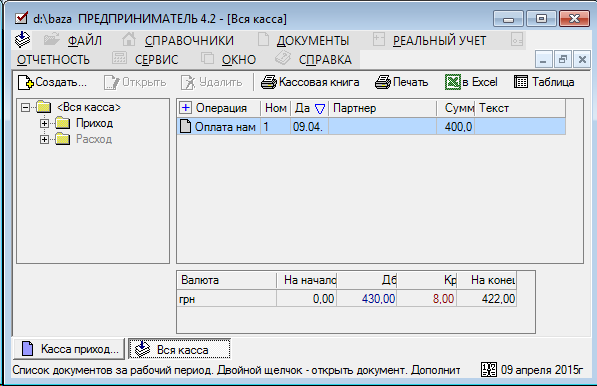Click the help book icon beside СПРАВКА

[283, 59]
